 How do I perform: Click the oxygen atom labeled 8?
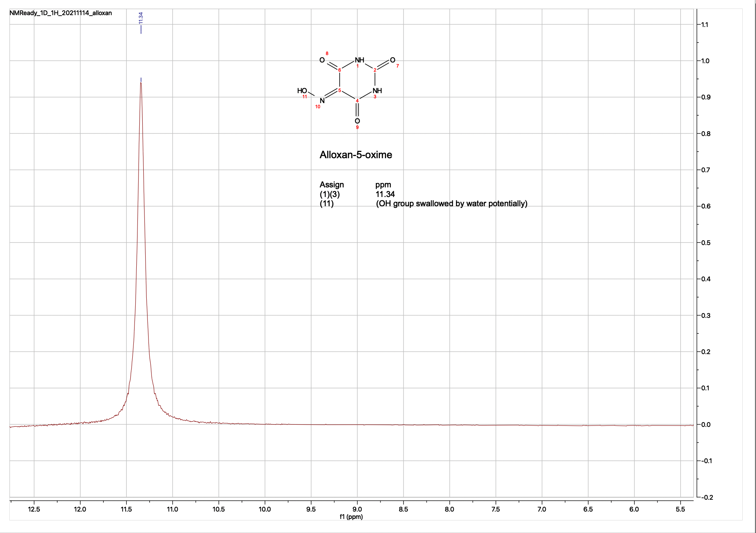tap(322, 60)
